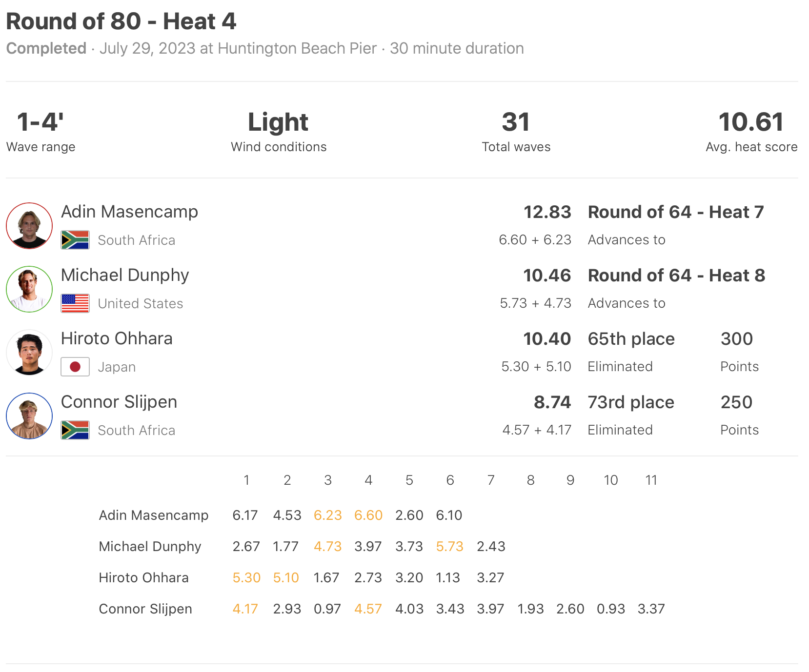Click South Africa flag under Connor Slijpen
The height and width of the screenshot is (672, 809).
(x=75, y=430)
